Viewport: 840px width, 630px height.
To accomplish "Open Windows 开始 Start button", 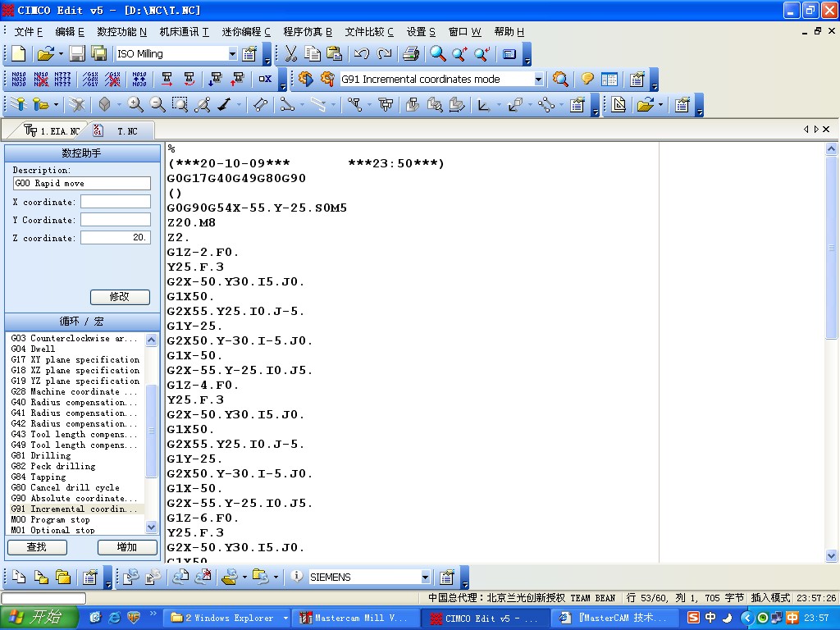I will pos(39,618).
